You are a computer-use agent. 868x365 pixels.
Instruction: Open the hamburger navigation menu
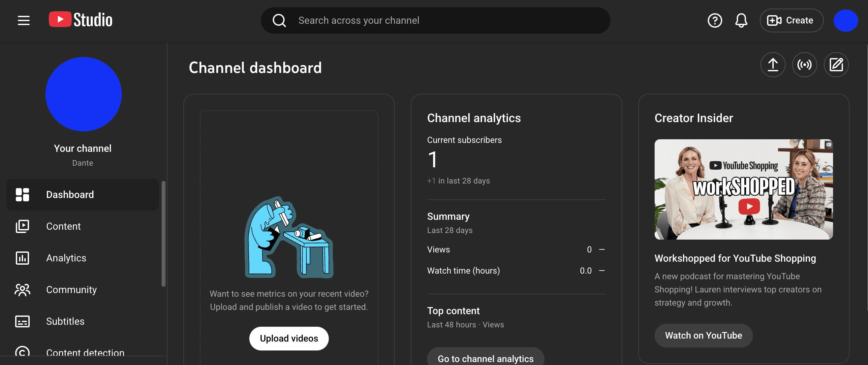tap(24, 20)
